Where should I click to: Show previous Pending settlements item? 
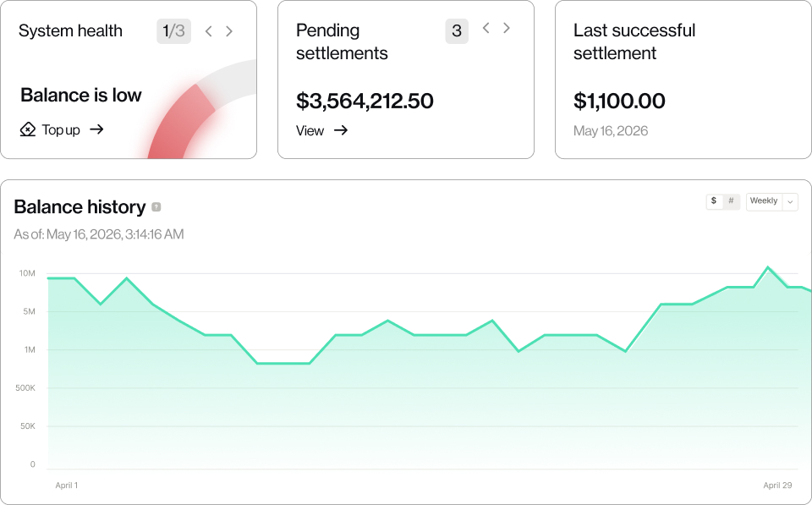pyautogui.click(x=486, y=29)
